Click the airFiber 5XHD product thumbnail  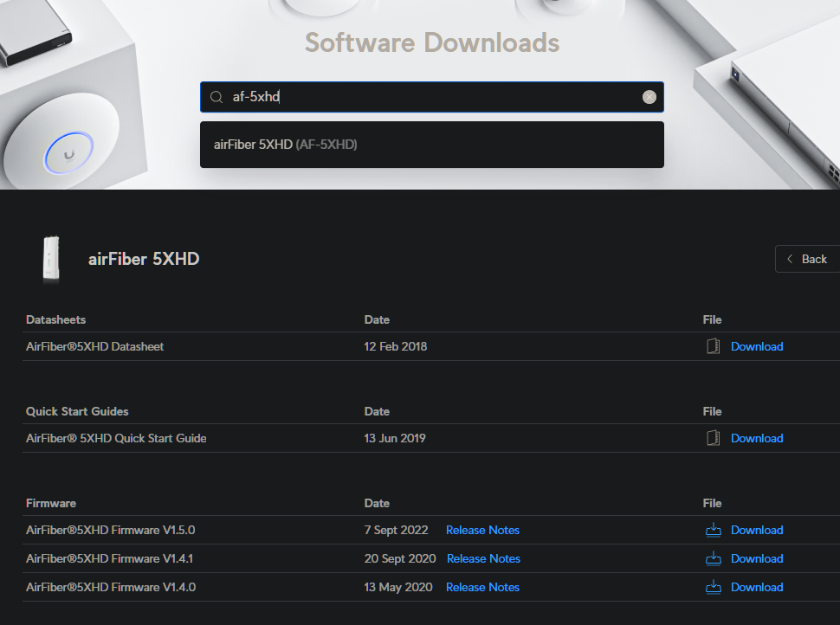(51, 259)
